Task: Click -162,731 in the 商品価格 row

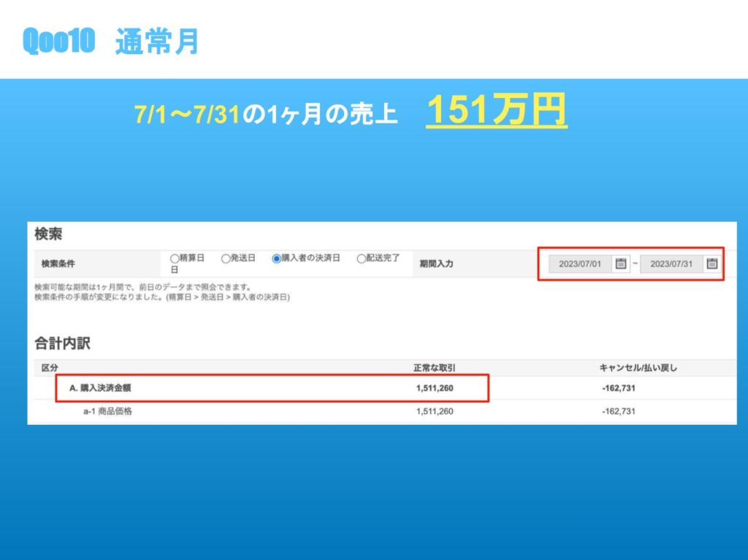Action: click(x=618, y=412)
